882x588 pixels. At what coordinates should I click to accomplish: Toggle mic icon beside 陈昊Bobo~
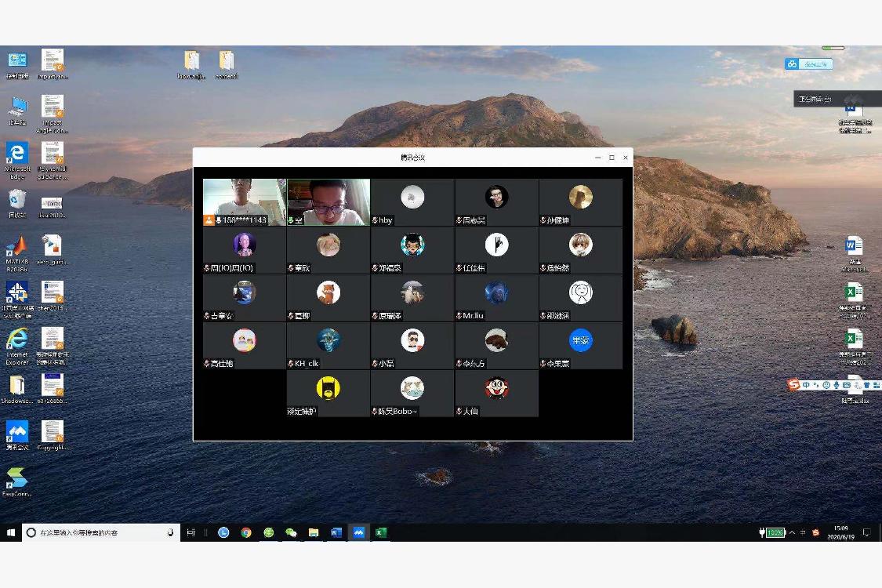point(375,412)
